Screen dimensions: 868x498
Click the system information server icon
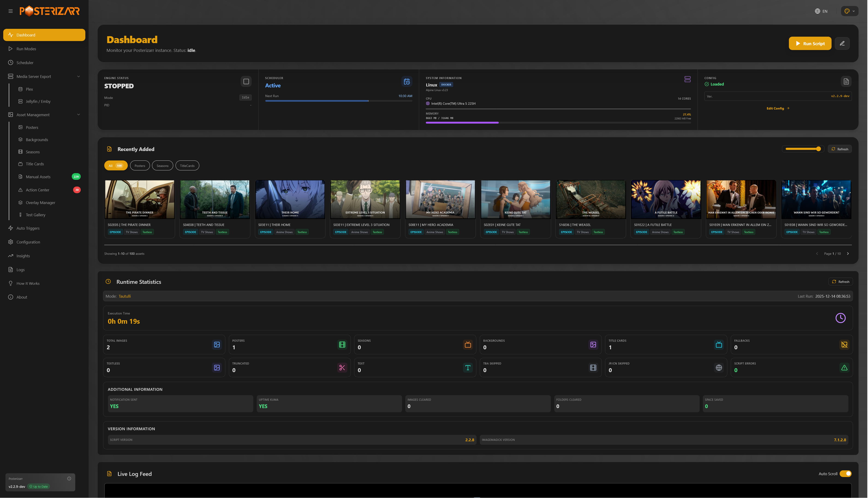687,79
